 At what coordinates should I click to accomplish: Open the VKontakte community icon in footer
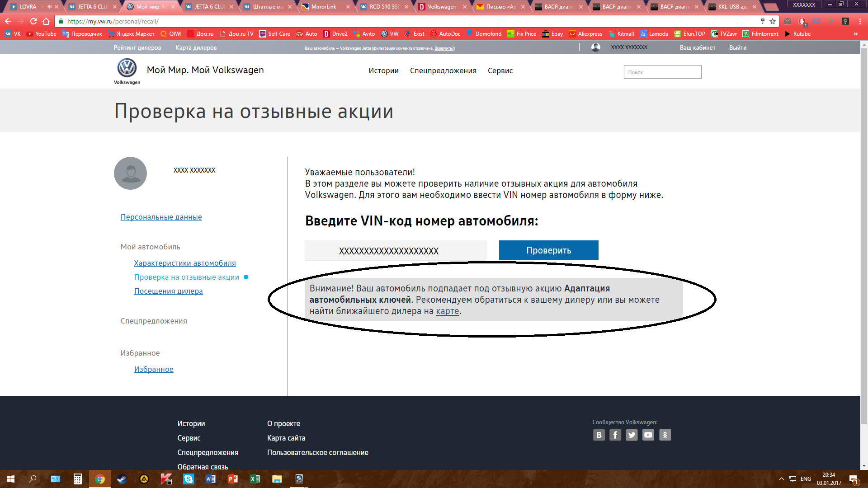[599, 435]
